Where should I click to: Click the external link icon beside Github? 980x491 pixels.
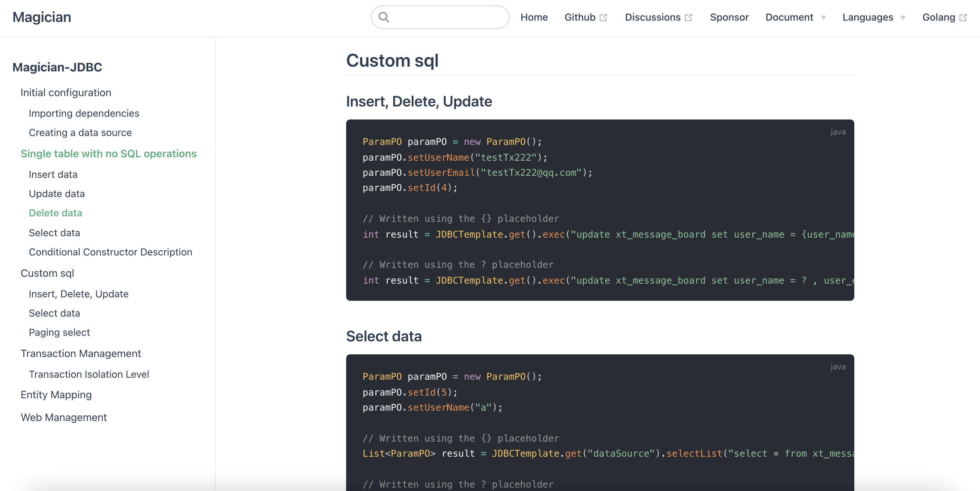603,18
